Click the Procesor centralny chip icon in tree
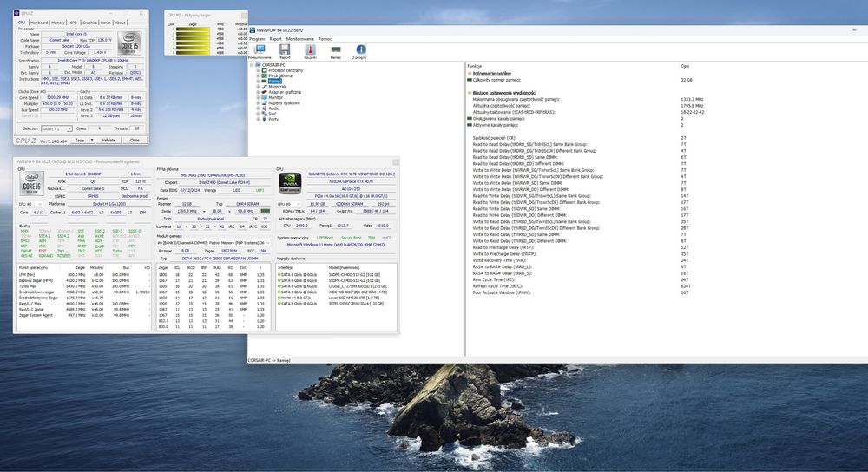The width and height of the screenshot is (868, 472). click(264, 70)
